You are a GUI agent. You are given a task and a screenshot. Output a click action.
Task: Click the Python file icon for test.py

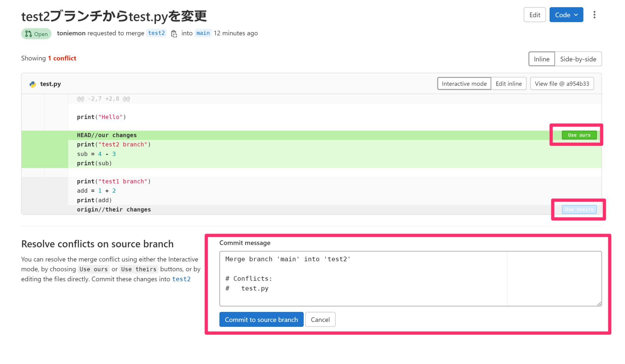click(x=33, y=84)
